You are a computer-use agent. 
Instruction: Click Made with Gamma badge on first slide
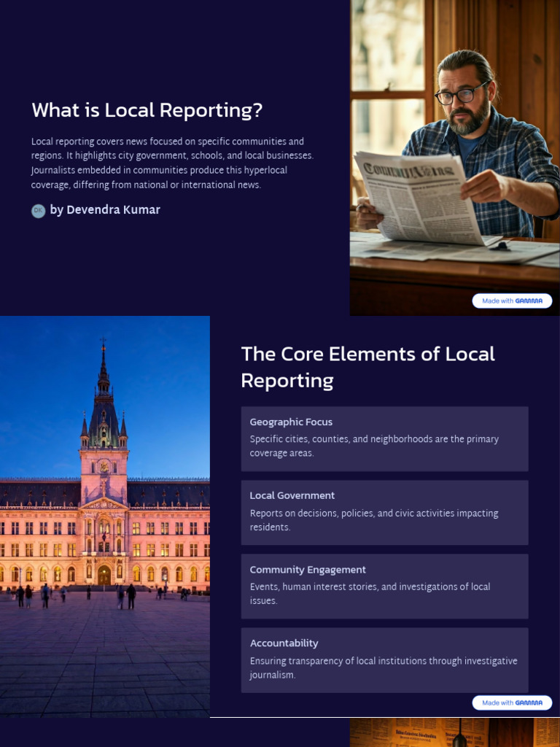coord(512,301)
